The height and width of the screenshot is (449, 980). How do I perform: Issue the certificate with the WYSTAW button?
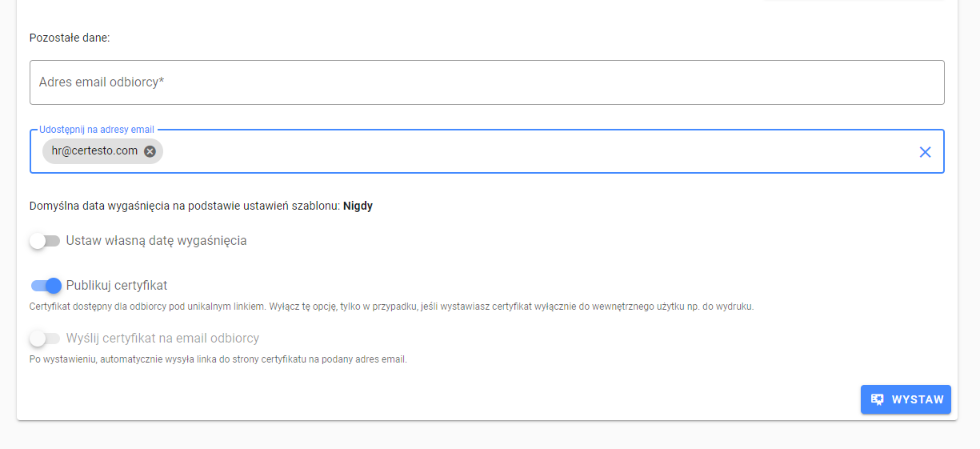(x=906, y=399)
